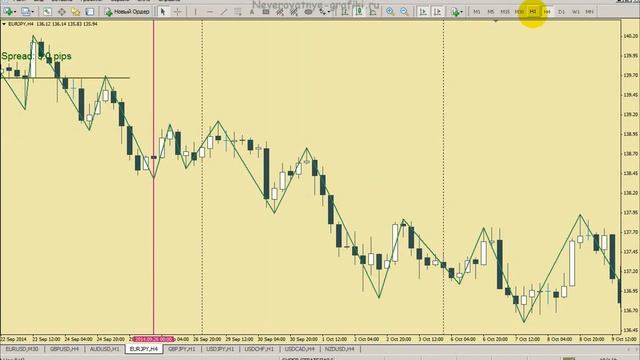Expand the Arrows tool dropdown arrow
Screen dimensions: 640x360
(x=329, y=12)
